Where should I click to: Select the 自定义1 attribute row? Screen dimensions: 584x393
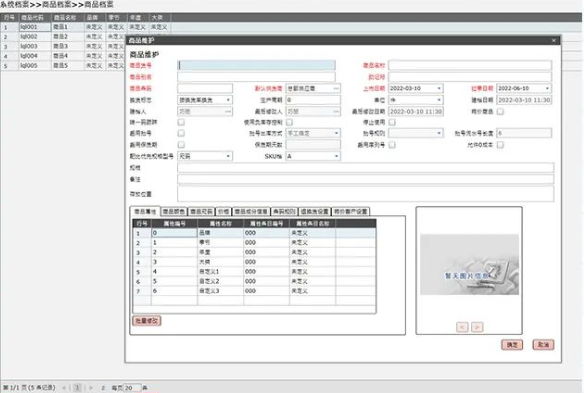(254, 272)
